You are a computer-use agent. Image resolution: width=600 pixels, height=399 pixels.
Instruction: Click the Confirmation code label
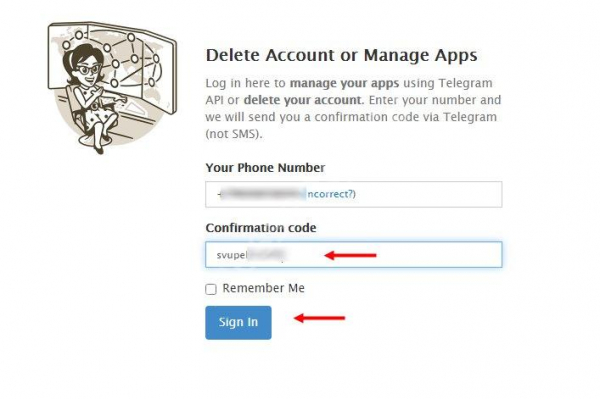(x=261, y=228)
